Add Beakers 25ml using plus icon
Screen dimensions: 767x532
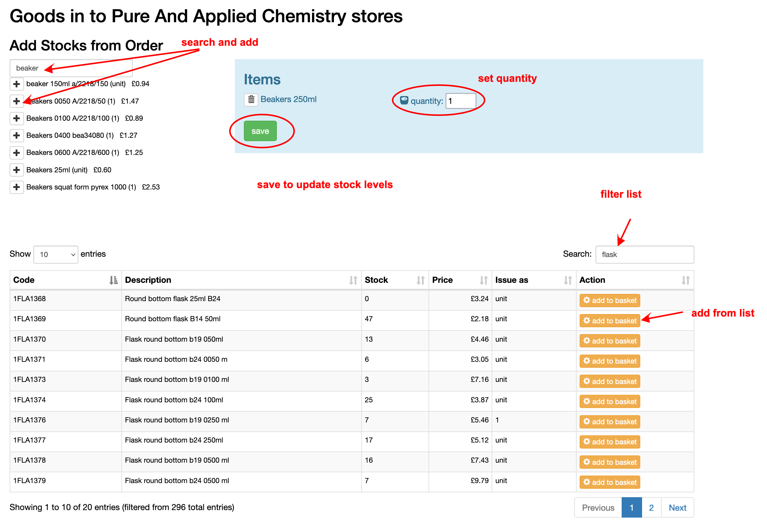click(16, 170)
